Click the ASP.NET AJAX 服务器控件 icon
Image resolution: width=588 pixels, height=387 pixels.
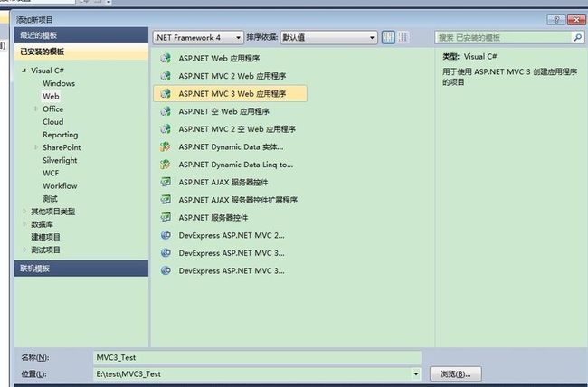(x=166, y=182)
